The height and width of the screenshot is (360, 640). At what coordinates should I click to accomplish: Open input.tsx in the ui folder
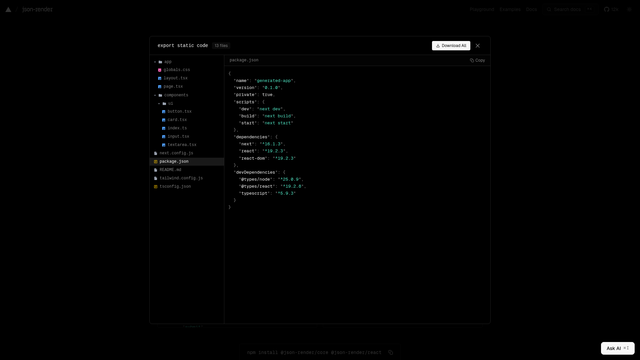pos(187,136)
